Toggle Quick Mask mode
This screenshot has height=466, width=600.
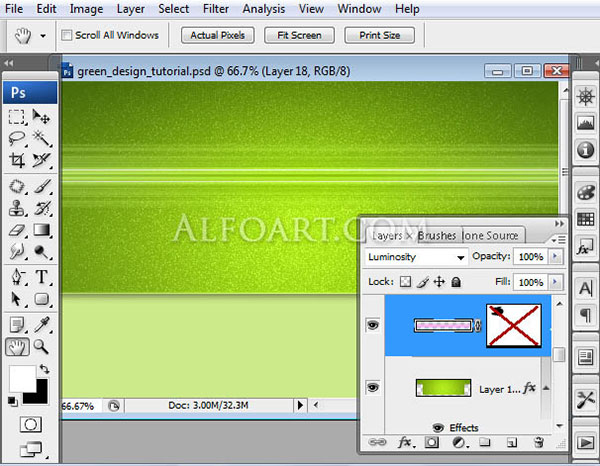(x=30, y=425)
